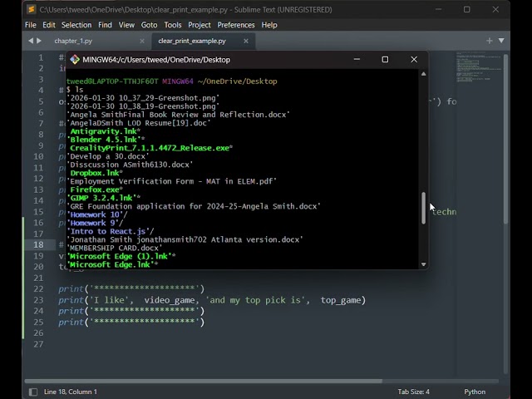This screenshot has height=399, width=532.
Task: Click 'Disscussion ASmith6130.docx' in terminal
Action: (130, 165)
